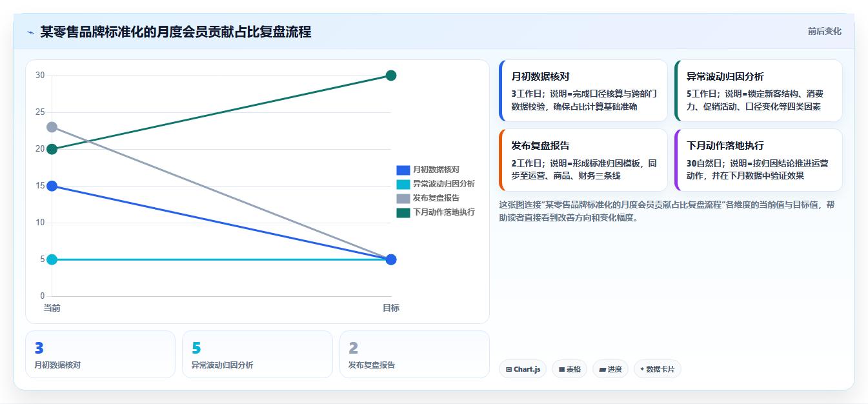The image size is (868, 404).
Task: Select the green data point at 20 on 当前
Action: 52,149
